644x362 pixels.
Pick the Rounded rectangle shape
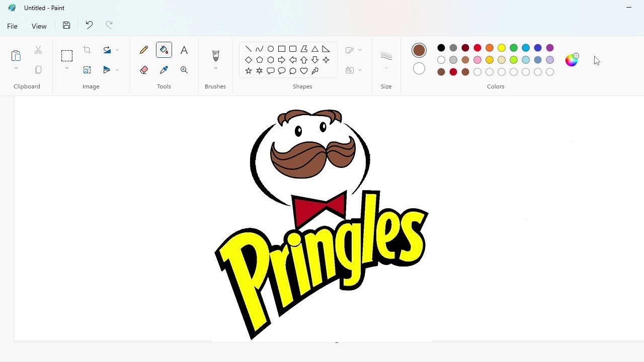(x=293, y=49)
